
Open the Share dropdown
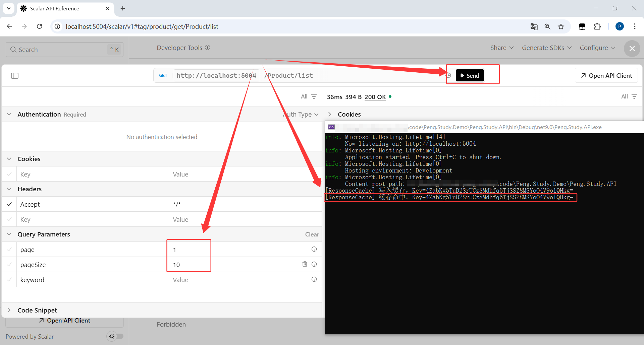[502, 48]
